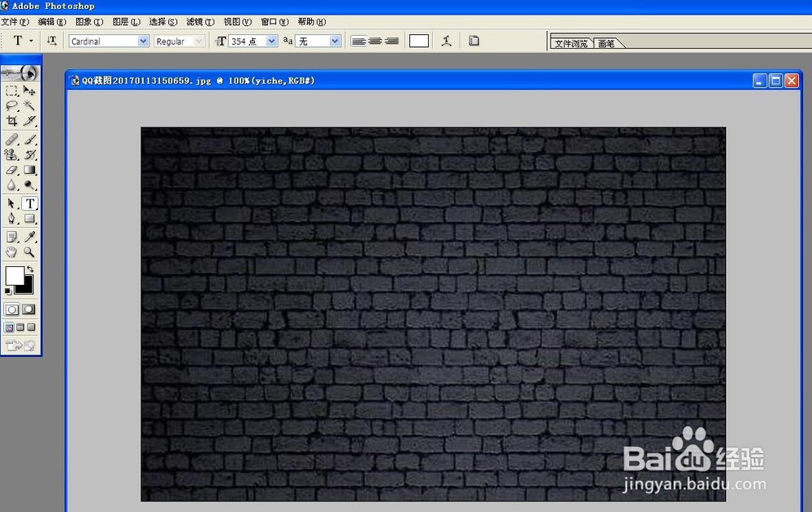Open the 图层 menu

tap(127, 22)
